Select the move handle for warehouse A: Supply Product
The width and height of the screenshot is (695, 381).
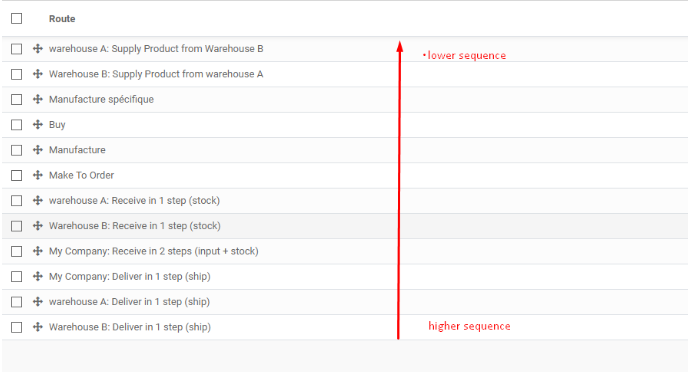pos(38,49)
